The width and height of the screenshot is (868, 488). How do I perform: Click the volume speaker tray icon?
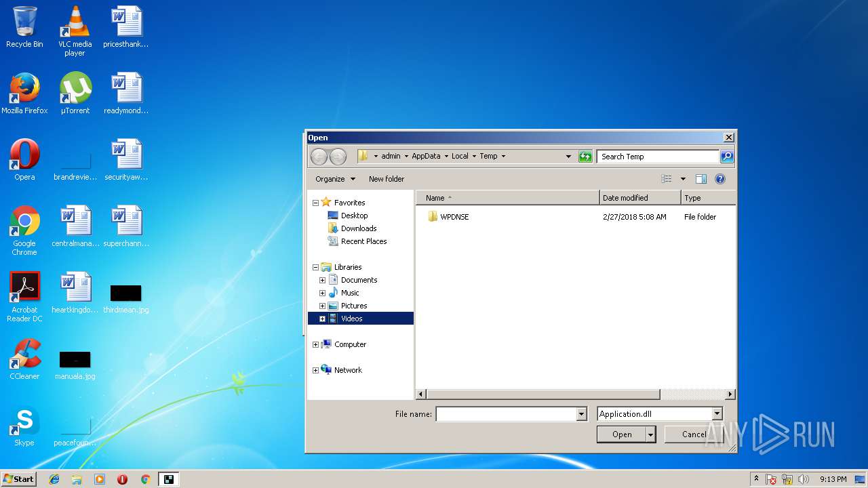804,479
